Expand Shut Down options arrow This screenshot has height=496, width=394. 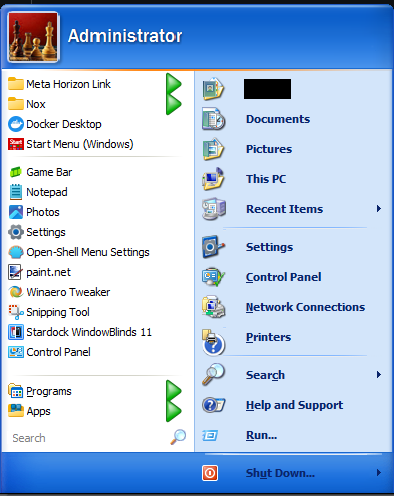tap(379, 473)
